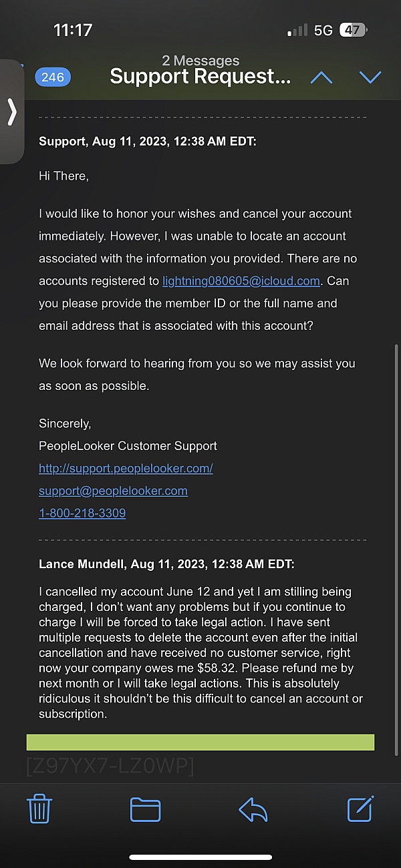
Task: Tap the reply arrow icon
Action: [x=253, y=809]
